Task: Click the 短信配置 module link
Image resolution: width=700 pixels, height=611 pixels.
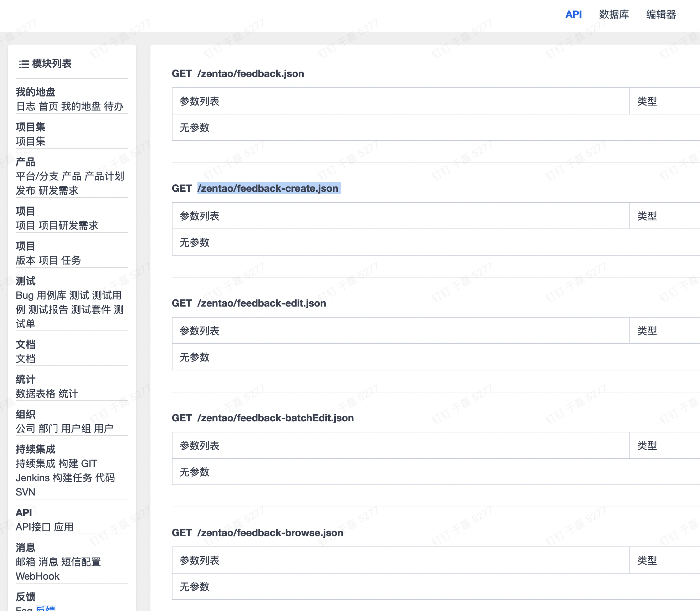Action: click(x=81, y=562)
